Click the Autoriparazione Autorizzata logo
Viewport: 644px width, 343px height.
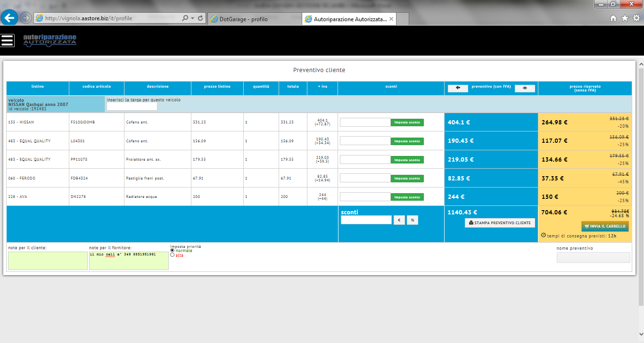(x=50, y=40)
